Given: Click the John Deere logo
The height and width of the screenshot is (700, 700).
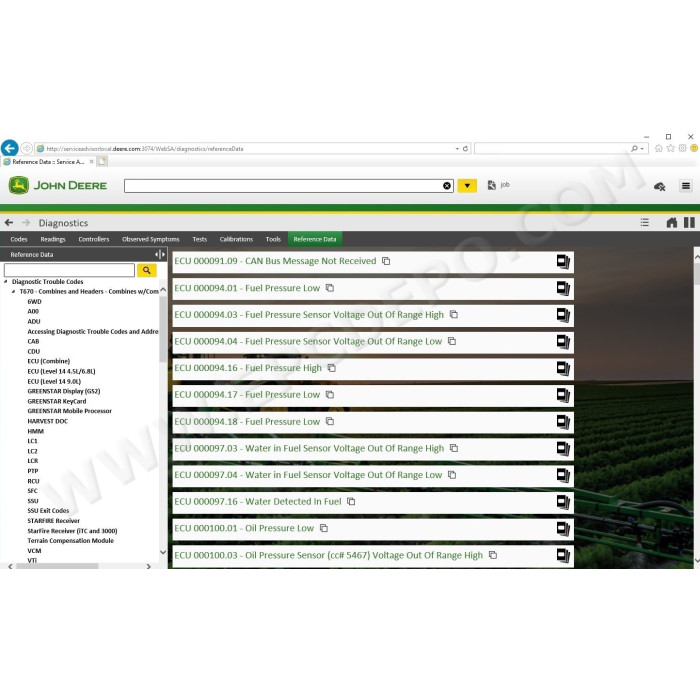Looking at the screenshot, I should [58, 185].
